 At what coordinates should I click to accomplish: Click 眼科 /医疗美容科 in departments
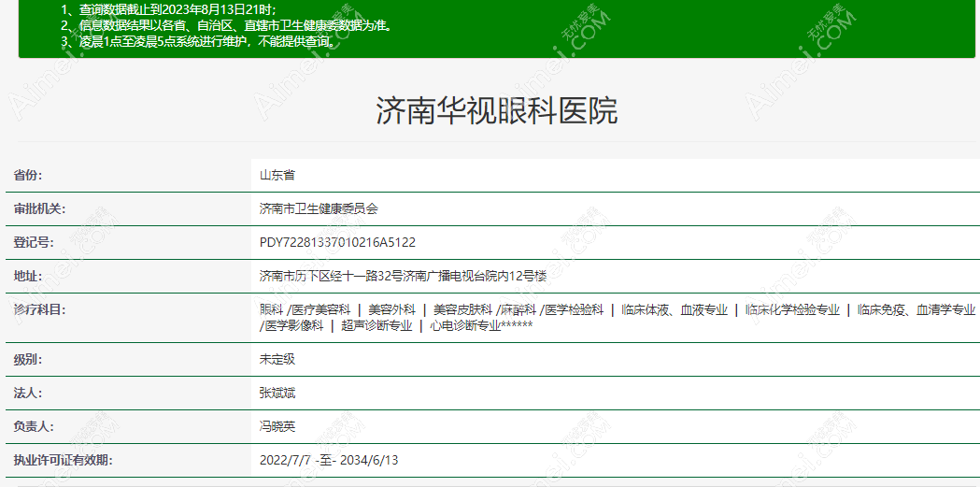click(x=305, y=309)
